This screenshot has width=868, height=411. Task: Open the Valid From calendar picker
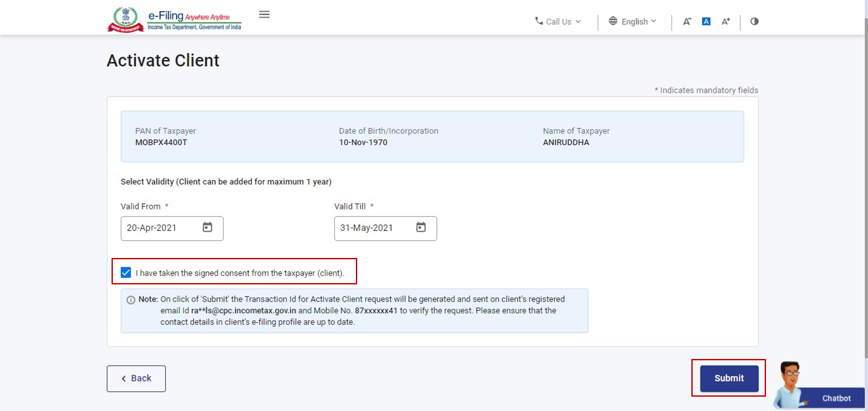click(x=207, y=227)
